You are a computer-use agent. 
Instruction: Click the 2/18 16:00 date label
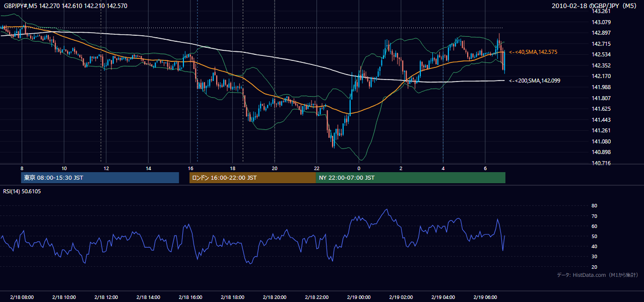tap(190, 297)
